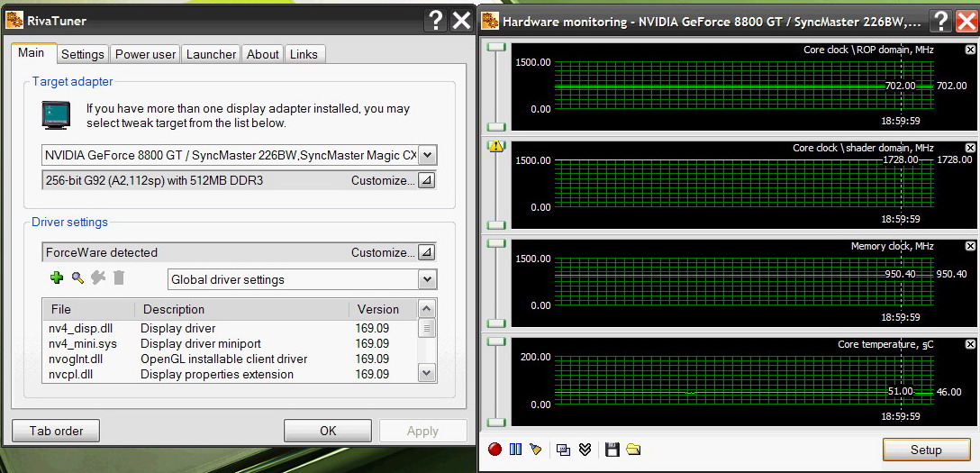Click the lower slider handle of Core temperature graph
This screenshot has height=473, width=980.
pyautogui.click(x=496, y=422)
